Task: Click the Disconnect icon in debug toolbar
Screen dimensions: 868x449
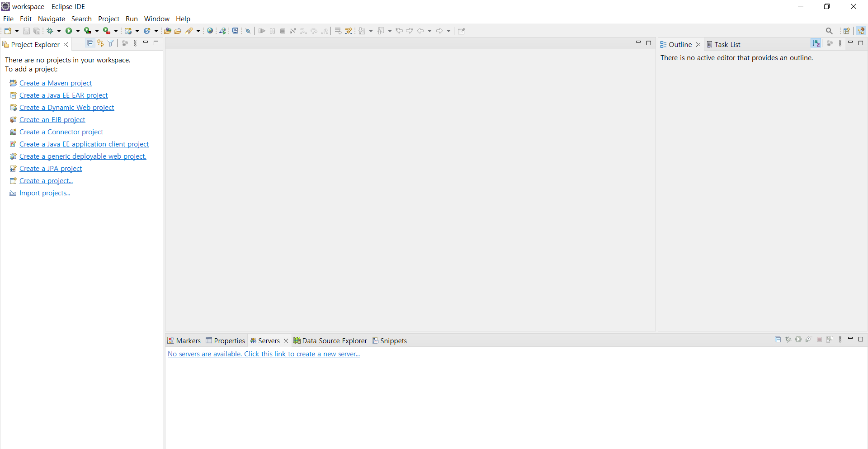Action: pos(293,31)
